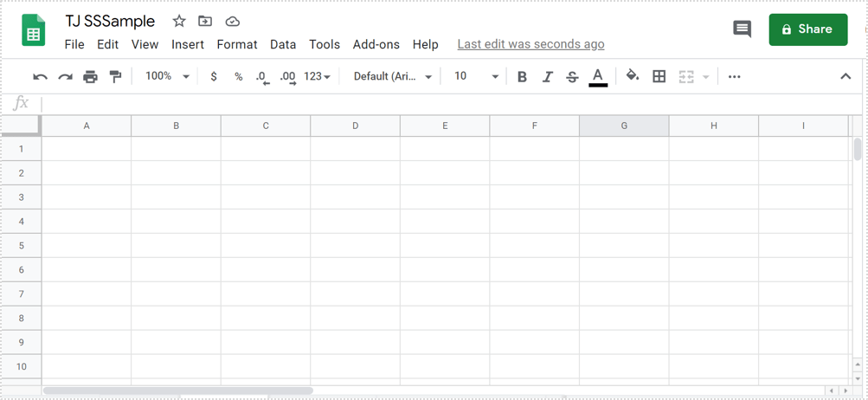This screenshot has height=400, width=868.
Task: Open the 'Last edit was seconds ago' link
Action: click(x=530, y=44)
